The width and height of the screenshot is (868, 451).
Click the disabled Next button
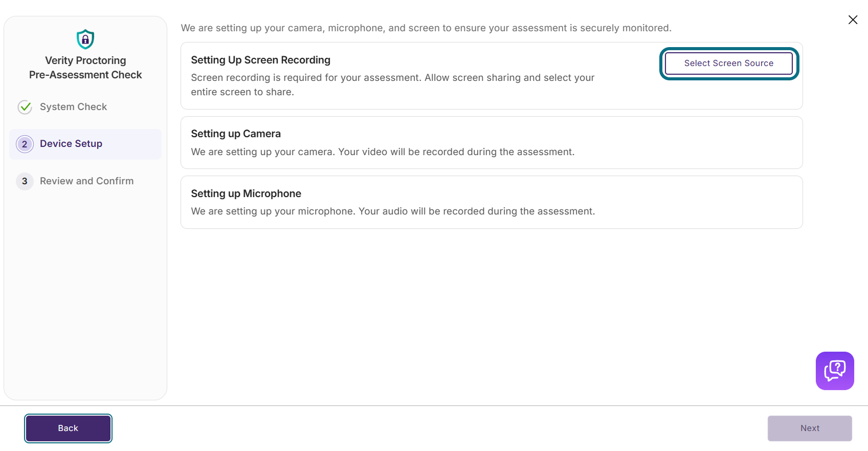pos(810,428)
